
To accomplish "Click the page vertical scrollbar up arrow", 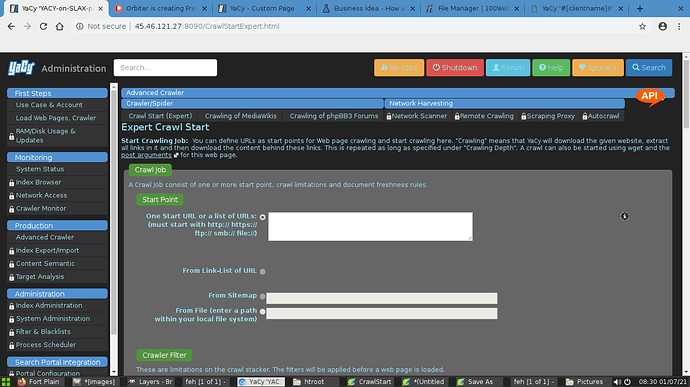I will 686,57.
